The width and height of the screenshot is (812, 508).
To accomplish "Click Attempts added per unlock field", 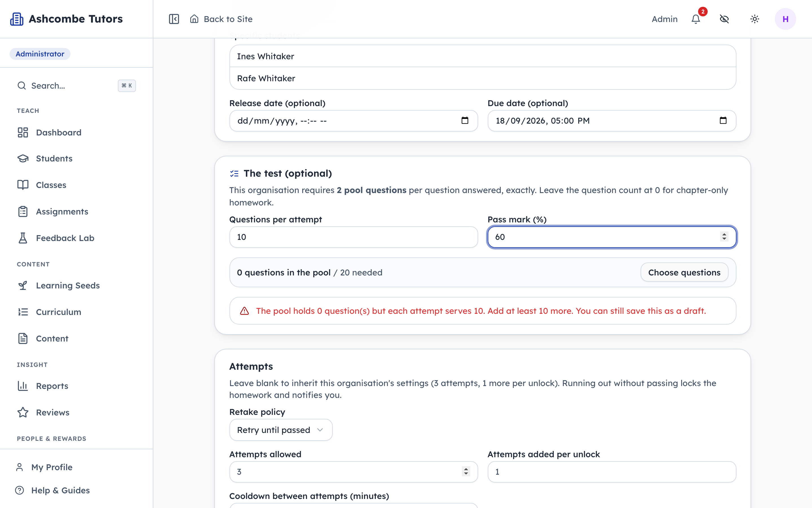I will click(612, 472).
